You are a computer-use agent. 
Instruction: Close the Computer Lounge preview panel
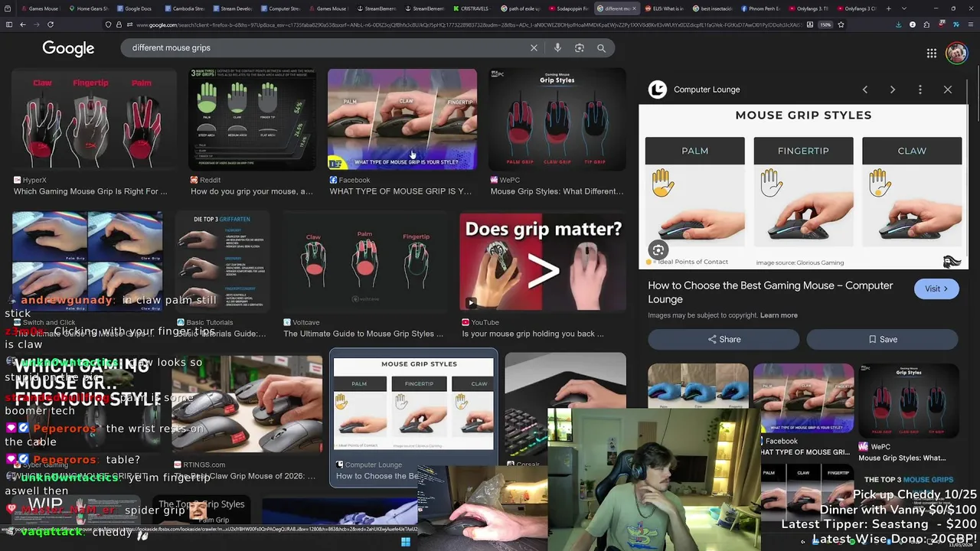(948, 90)
